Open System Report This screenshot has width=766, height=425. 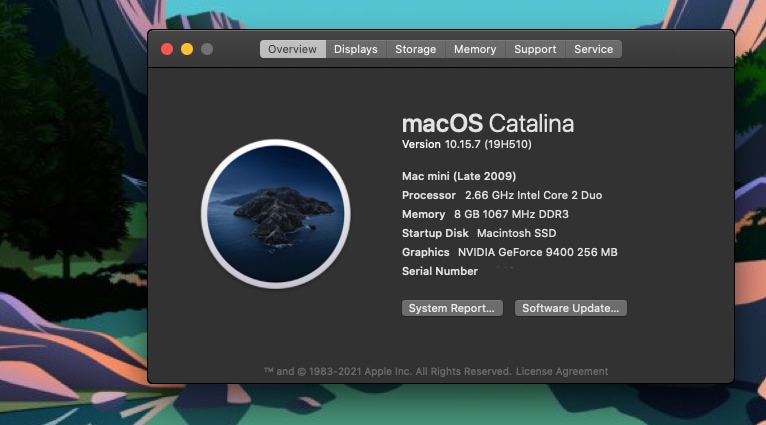pos(452,308)
